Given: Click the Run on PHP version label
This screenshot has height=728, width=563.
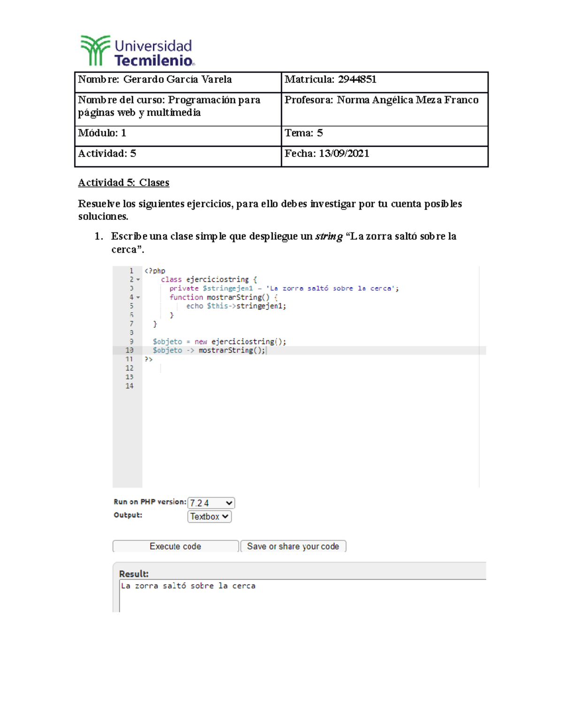Looking at the screenshot, I should [x=149, y=502].
